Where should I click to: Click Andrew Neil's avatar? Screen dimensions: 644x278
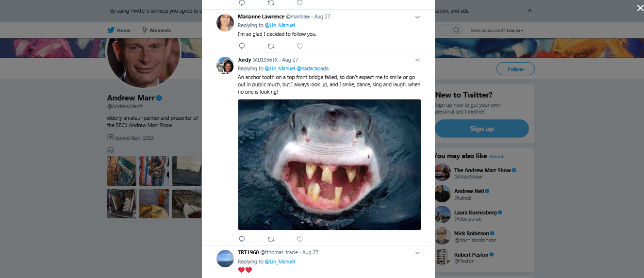[x=443, y=194]
